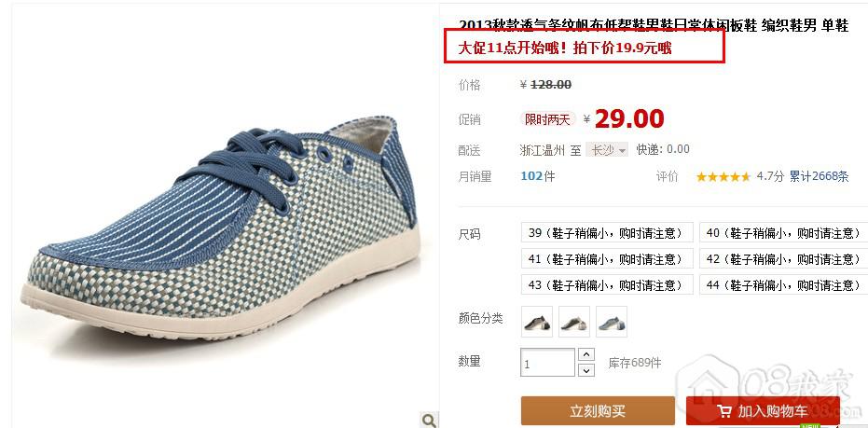Click the shopping cart icon in the red button
868x428 pixels.
(x=723, y=411)
